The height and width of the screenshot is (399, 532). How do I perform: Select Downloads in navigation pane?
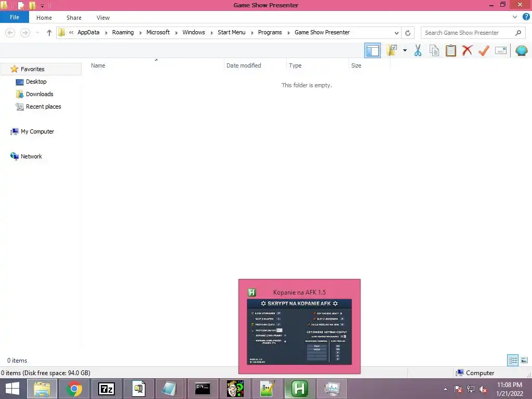click(x=39, y=94)
